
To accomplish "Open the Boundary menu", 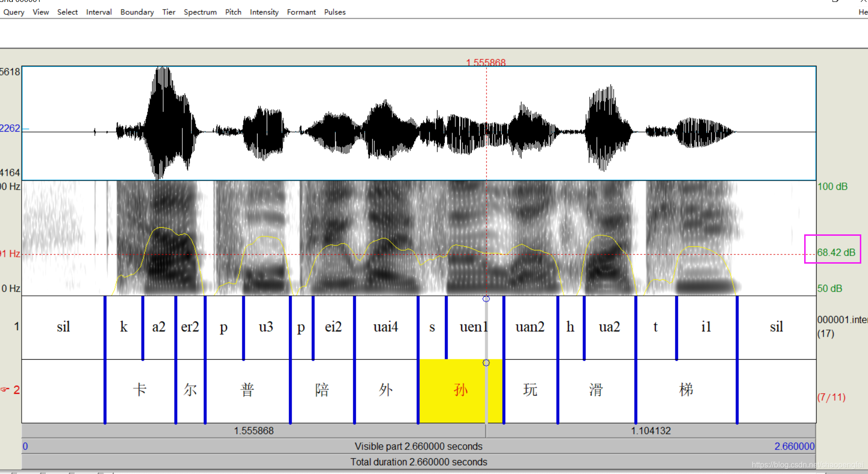I will pos(137,12).
